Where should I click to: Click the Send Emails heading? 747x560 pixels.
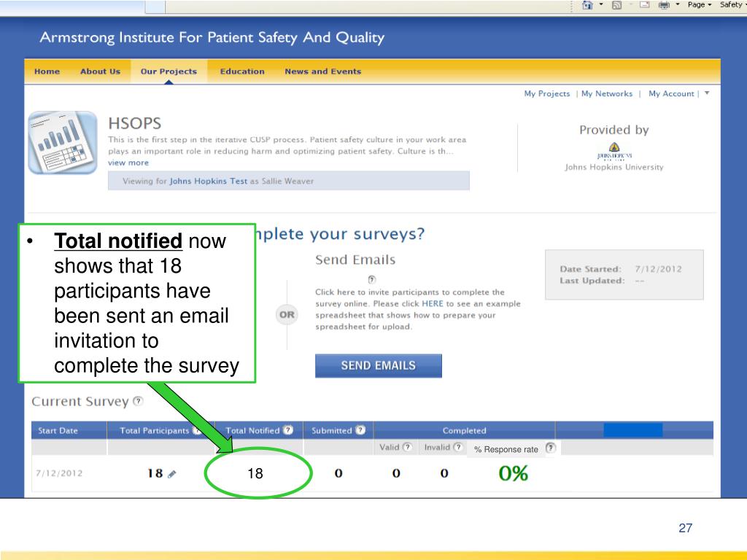[x=355, y=260]
